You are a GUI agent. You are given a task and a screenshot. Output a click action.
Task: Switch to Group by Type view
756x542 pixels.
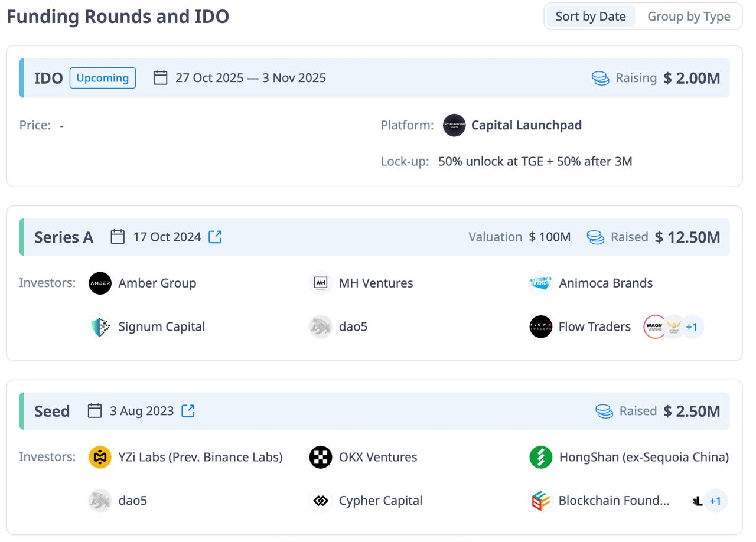689,17
